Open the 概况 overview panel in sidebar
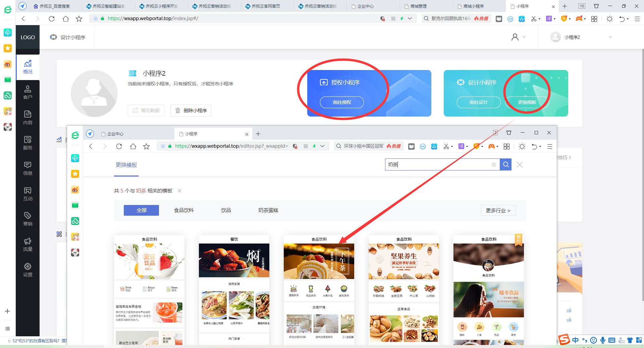The image size is (644, 348). coord(28,67)
